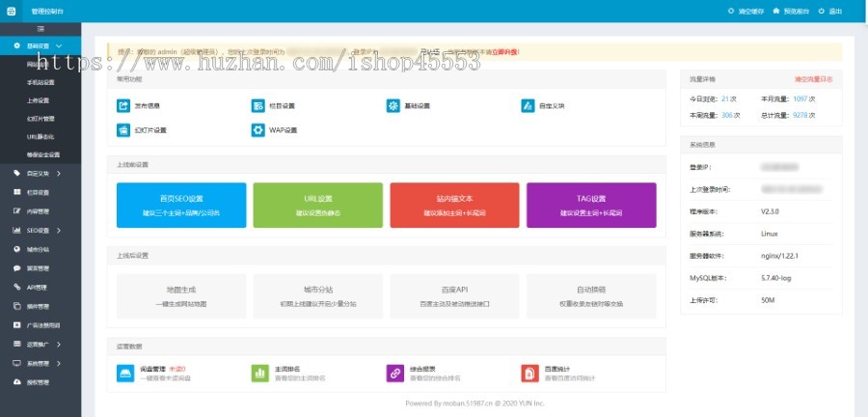
Task: Click the server system value Linux
Action: point(769,234)
